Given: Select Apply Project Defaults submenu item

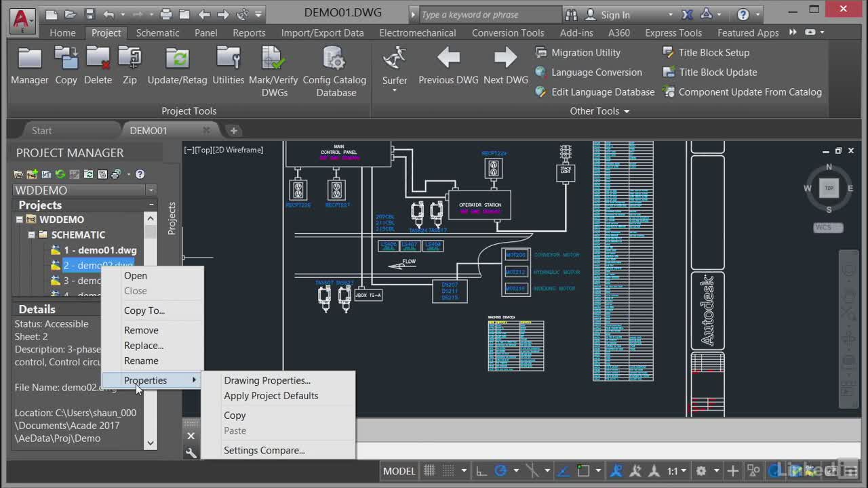Looking at the screenshot, I should pyautogui.click(x=271, y=396).
